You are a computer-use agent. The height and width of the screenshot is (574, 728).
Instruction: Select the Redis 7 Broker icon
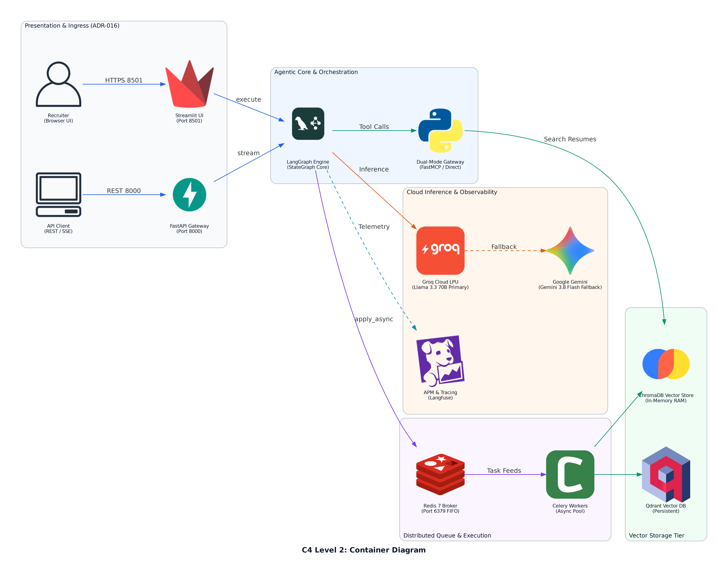click(x=440, y=474)
